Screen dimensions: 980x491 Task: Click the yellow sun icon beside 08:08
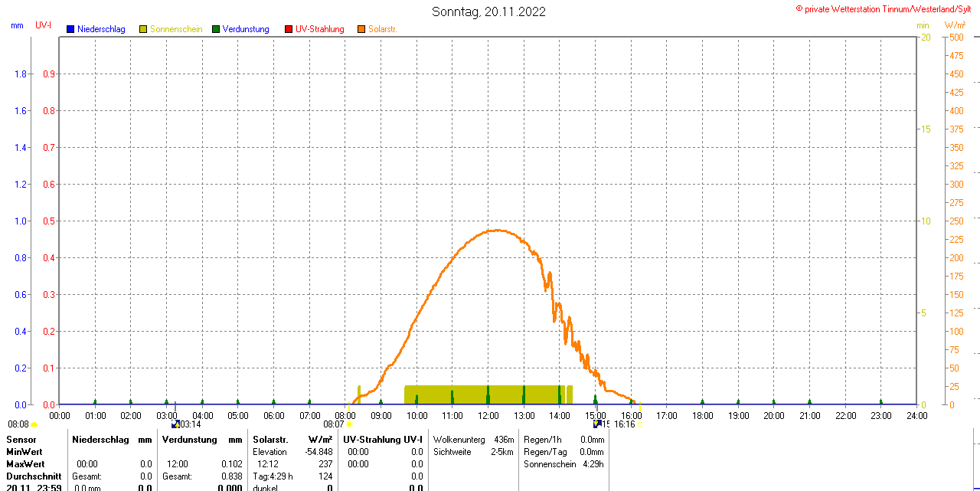pos(34,424)
